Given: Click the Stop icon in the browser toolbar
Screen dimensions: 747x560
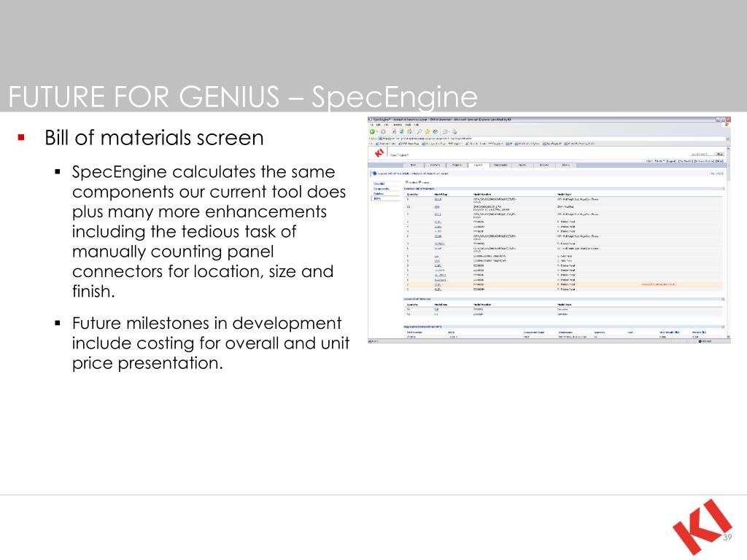Looking at the screenshot, I should coord(395,131).
